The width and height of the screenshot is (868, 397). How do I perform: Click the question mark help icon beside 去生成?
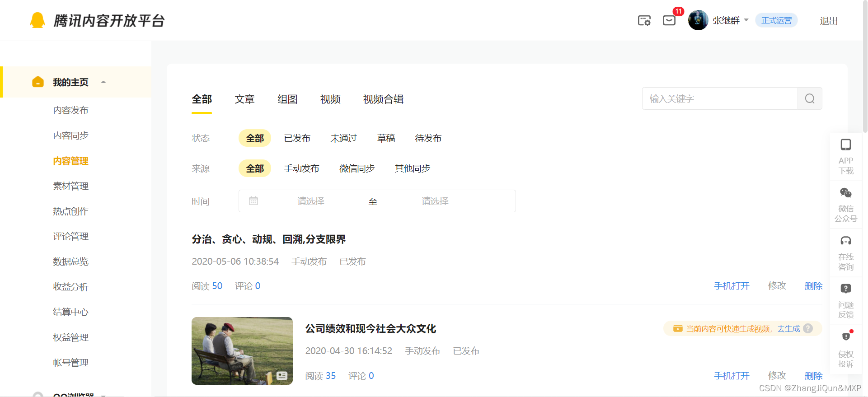pyautogui.click(x=808, y=328)
